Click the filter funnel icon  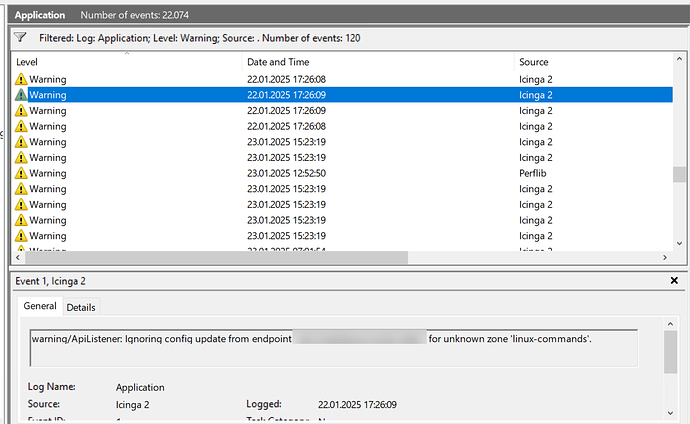click(x=20, y=37)
